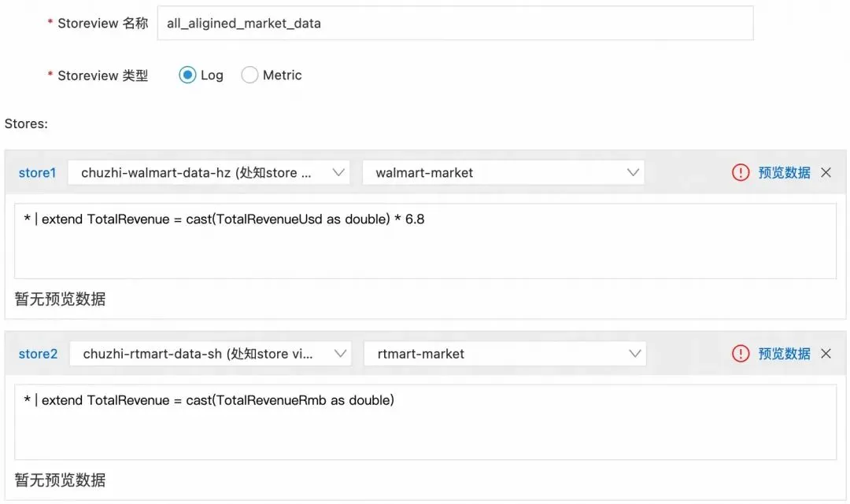The width and height of the screenshot is (850, 504).
Task: Click 预览数据 link for store1
Action: (784, 173)
